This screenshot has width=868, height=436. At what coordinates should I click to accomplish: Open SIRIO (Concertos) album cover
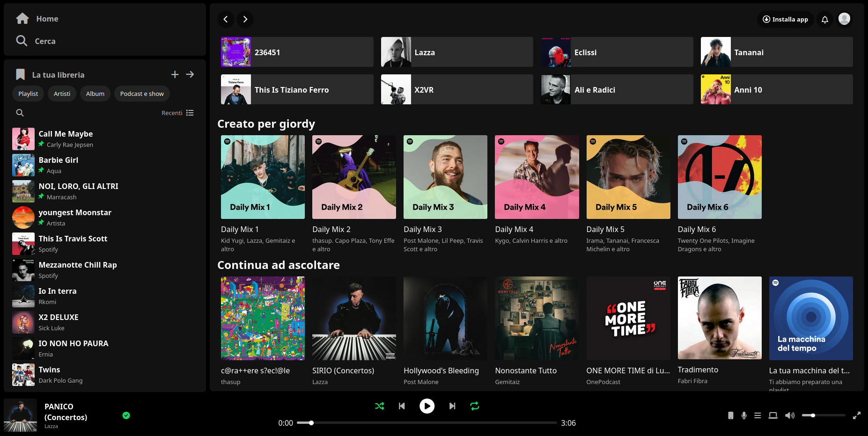354,318
